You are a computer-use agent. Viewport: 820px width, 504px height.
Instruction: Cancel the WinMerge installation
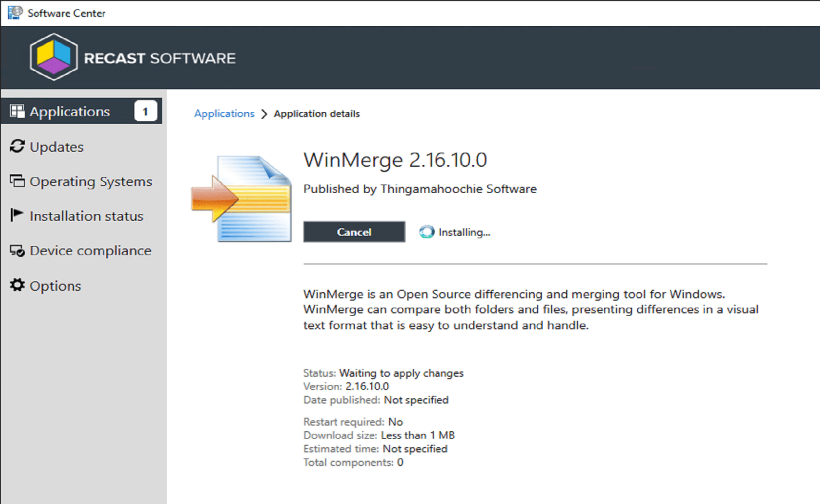tap(354, 232)
